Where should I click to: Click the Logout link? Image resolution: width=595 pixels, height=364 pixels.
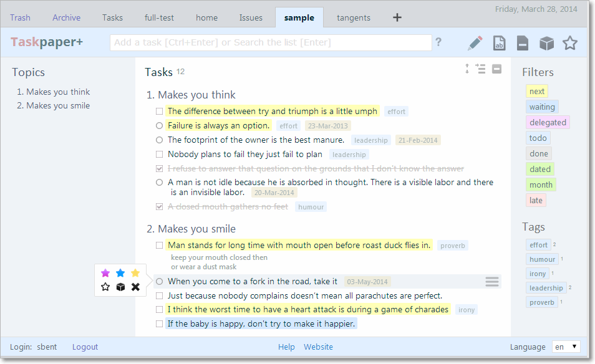(x=85, y=347)
